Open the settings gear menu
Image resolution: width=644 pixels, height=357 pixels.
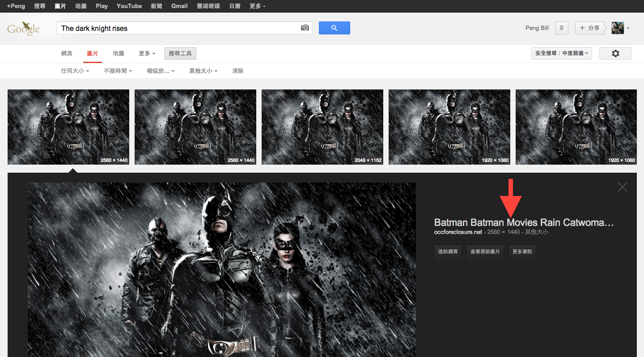click(x=615, y=53)
